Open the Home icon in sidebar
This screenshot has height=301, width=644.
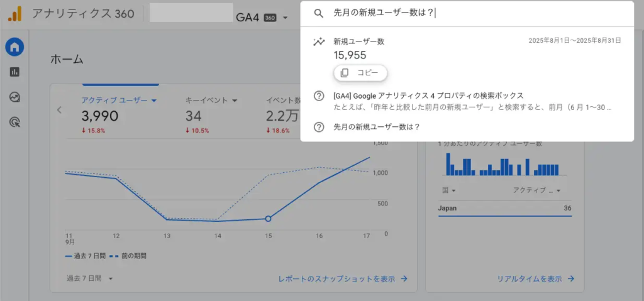[14, 47]
